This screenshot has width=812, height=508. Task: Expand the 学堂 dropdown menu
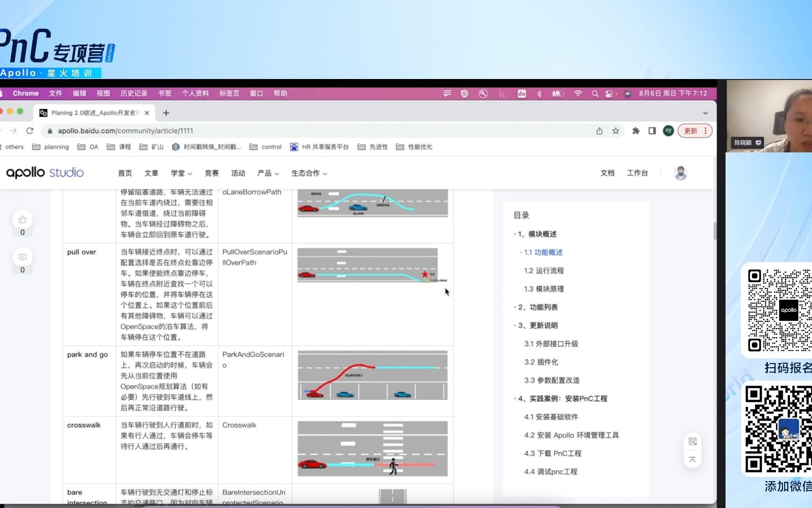[x=181, y=173]
